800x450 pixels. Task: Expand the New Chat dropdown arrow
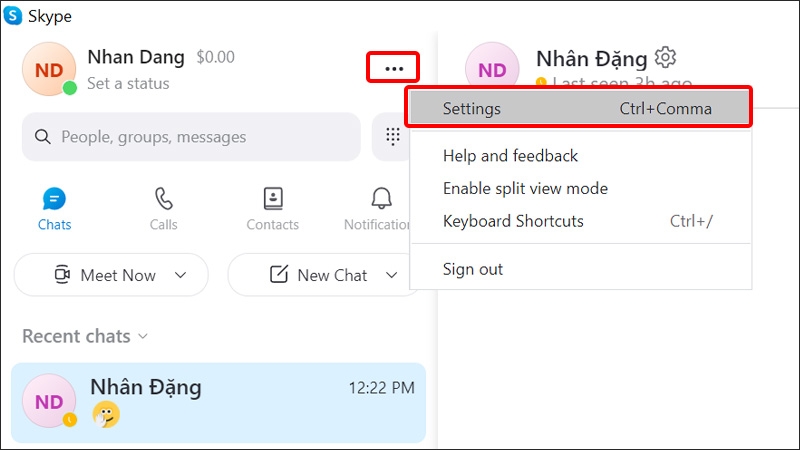click(x=391, y=275)
